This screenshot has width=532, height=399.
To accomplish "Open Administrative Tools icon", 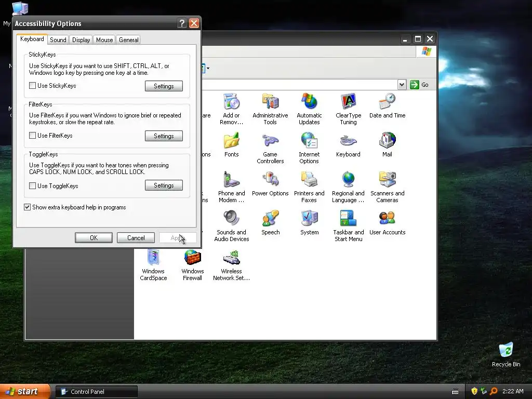I will (x=270, y=109).
